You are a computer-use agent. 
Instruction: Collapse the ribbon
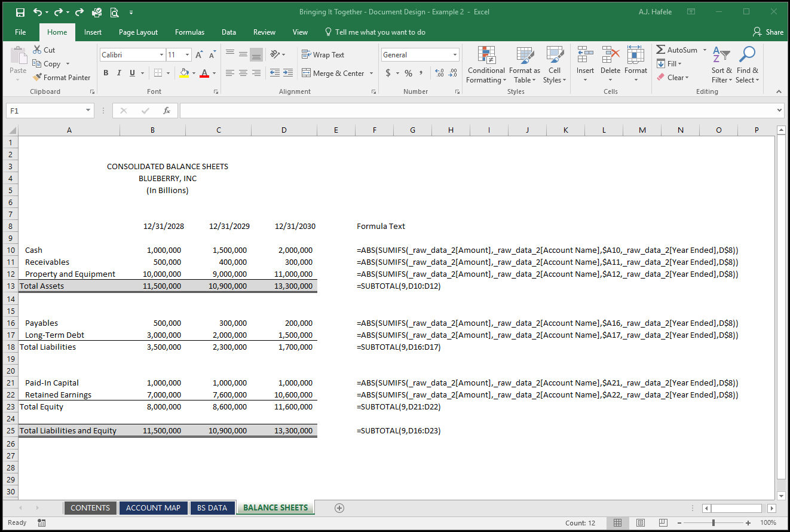click(779, 91)
